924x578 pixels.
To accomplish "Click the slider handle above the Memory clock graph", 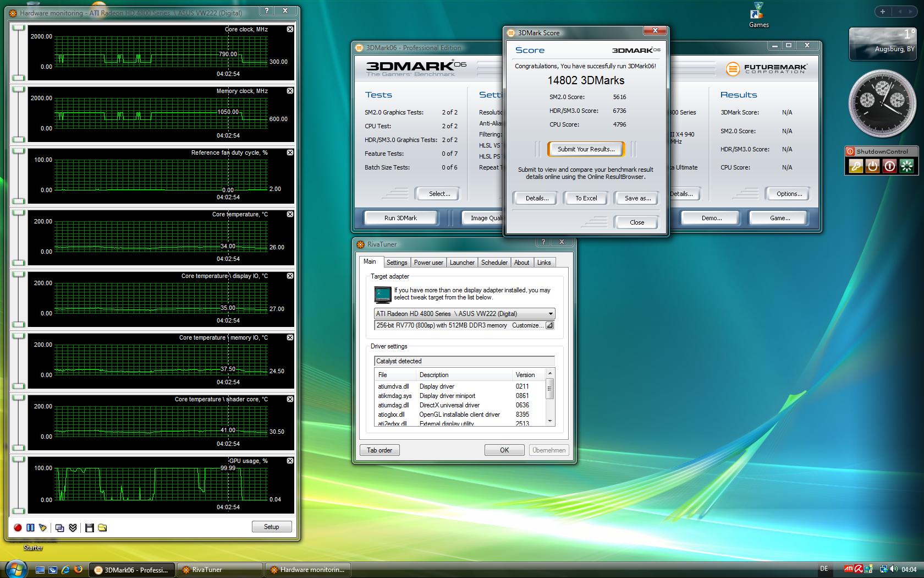I will click(19, 89).
